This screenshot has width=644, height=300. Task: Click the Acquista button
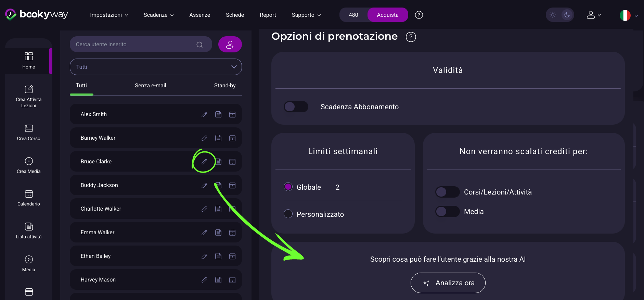(387, 15)
